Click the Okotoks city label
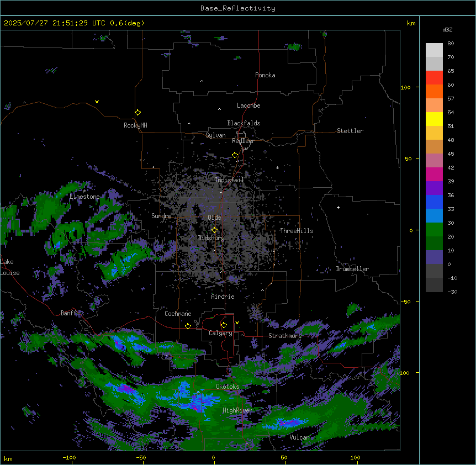Image resolution: width=476 pixels, height=465 pixels. (x=228, y=387)
